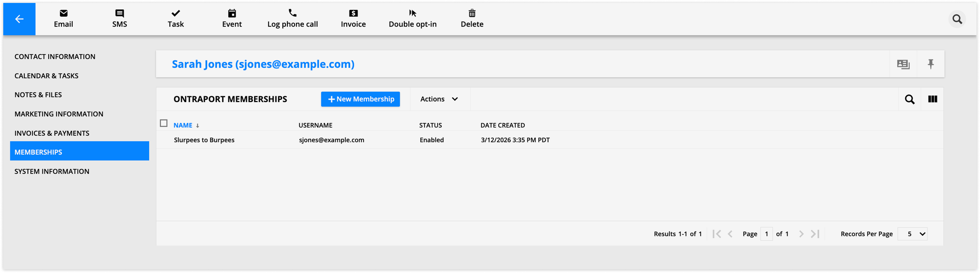980x273 pixels.
Task: Open the SMS message action
Action: 120,19
